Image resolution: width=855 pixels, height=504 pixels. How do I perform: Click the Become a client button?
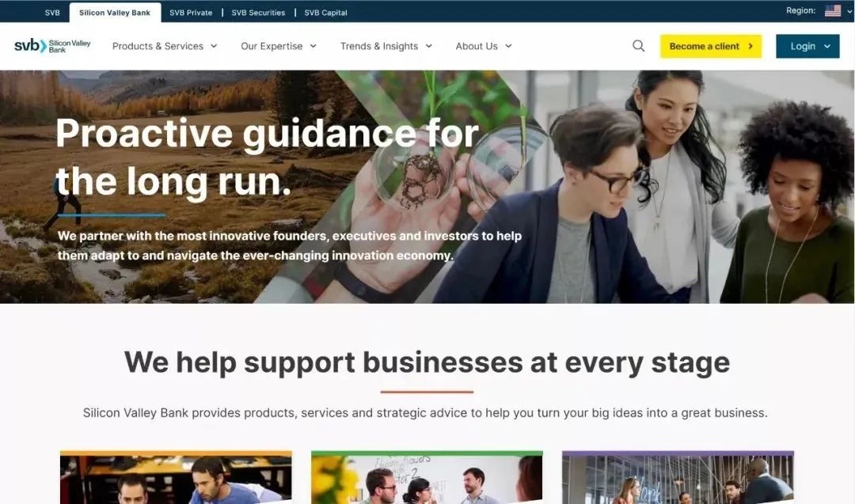[710, 47]
